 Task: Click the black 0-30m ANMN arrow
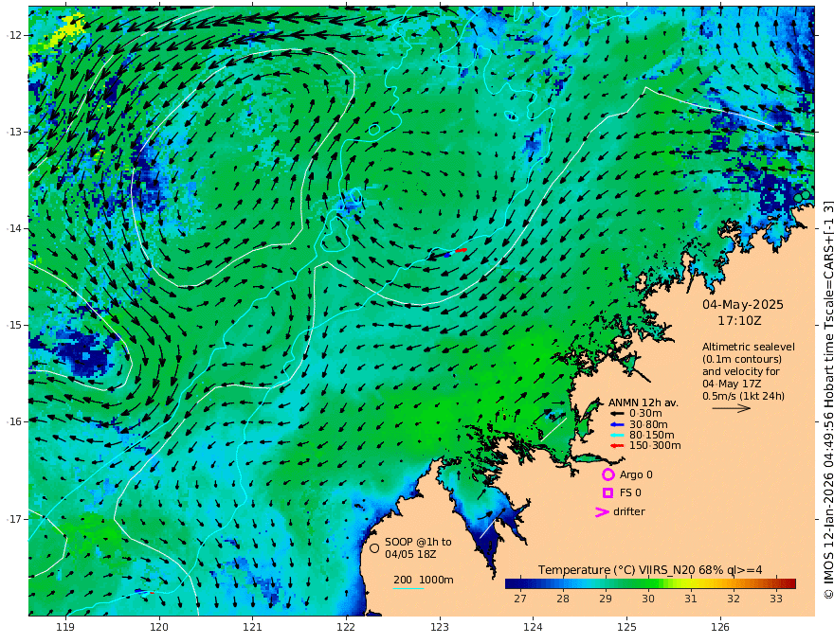pyautogui.click(x=616, y=414)
